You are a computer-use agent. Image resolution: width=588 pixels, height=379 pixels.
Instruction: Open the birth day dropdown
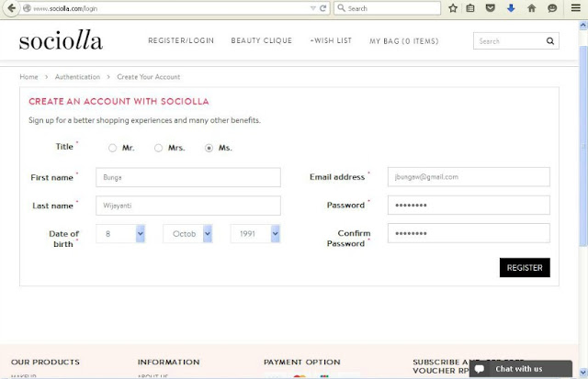(120, 234)
